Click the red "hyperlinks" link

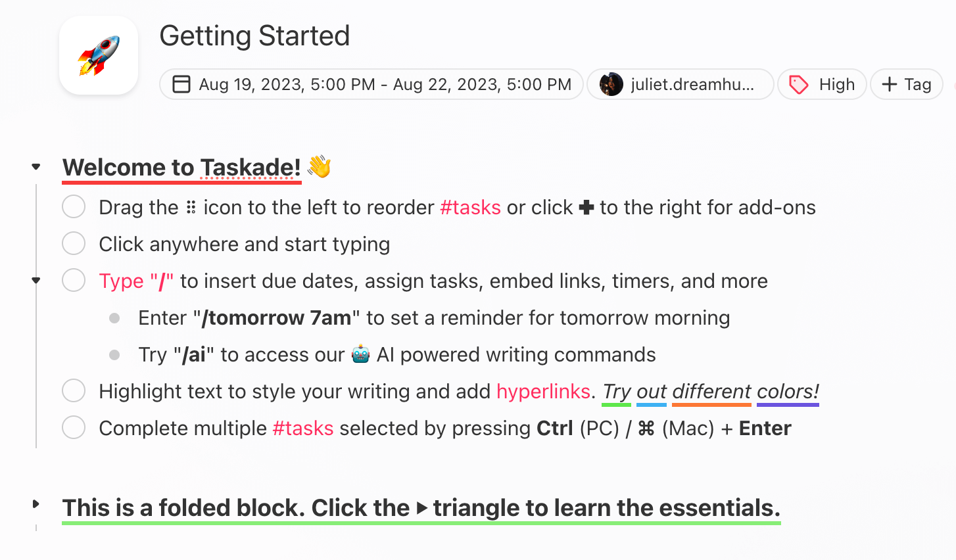click(x=543, y=391)
